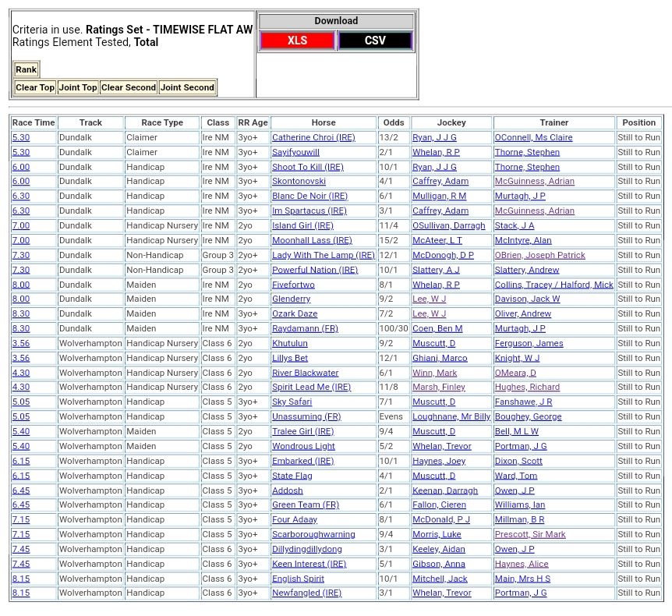Screen dimensions: 672x616
Task: Open trainer Collins, Tracey / Halford, Mick
Action: point(554,285)
